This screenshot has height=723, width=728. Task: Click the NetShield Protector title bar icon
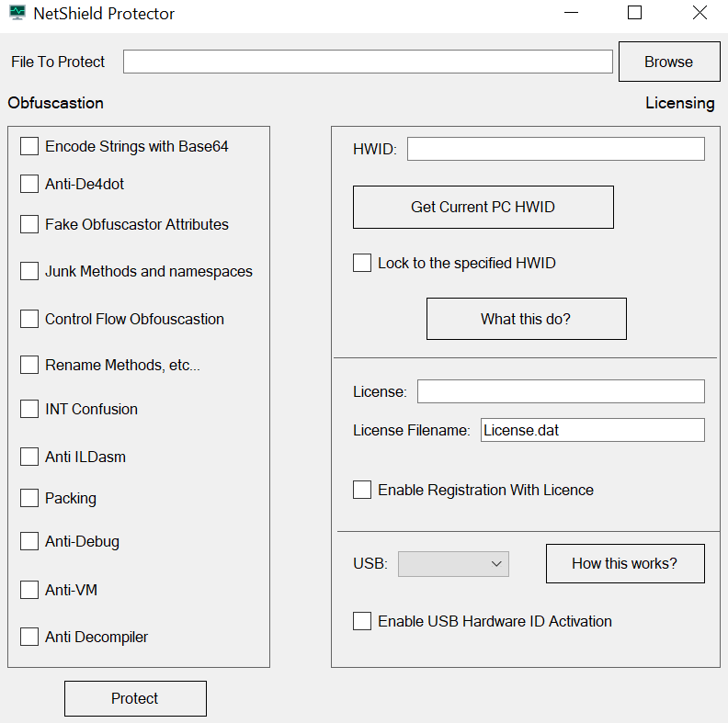(x=17, y=14)
